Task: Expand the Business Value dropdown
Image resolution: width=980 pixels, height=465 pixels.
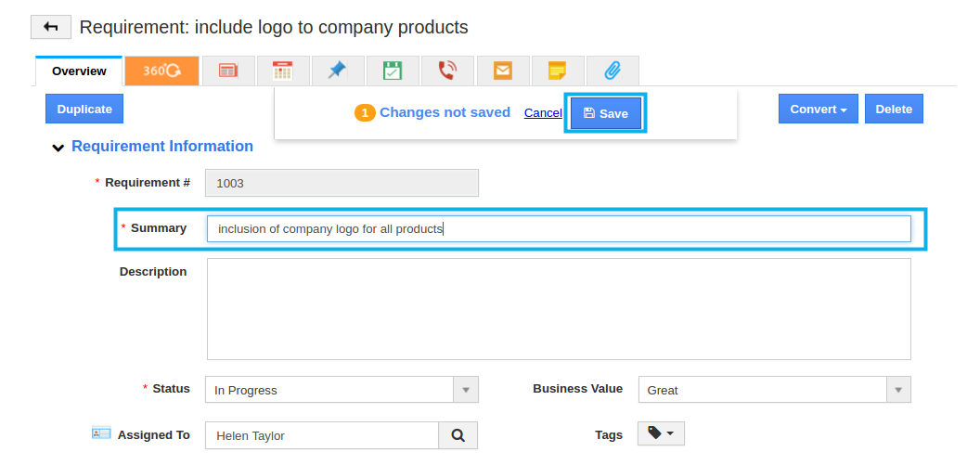Action: tap(898, 390)
